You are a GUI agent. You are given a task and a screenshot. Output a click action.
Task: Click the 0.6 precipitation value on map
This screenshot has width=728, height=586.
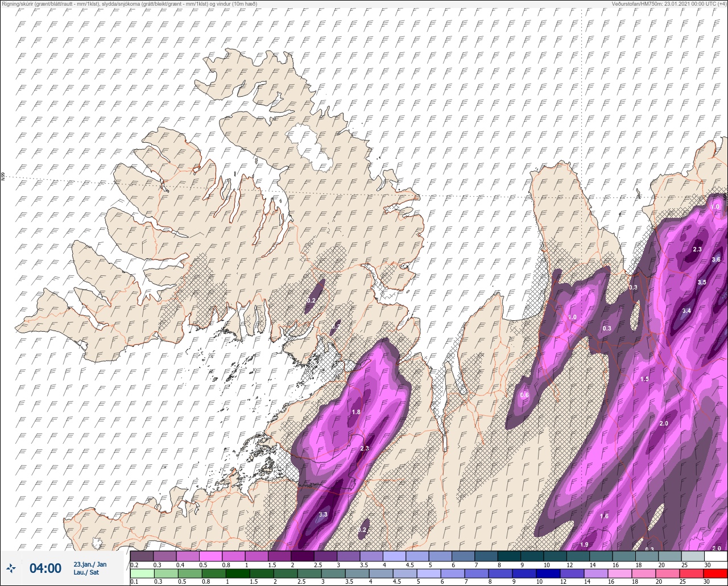pos(524,395)
